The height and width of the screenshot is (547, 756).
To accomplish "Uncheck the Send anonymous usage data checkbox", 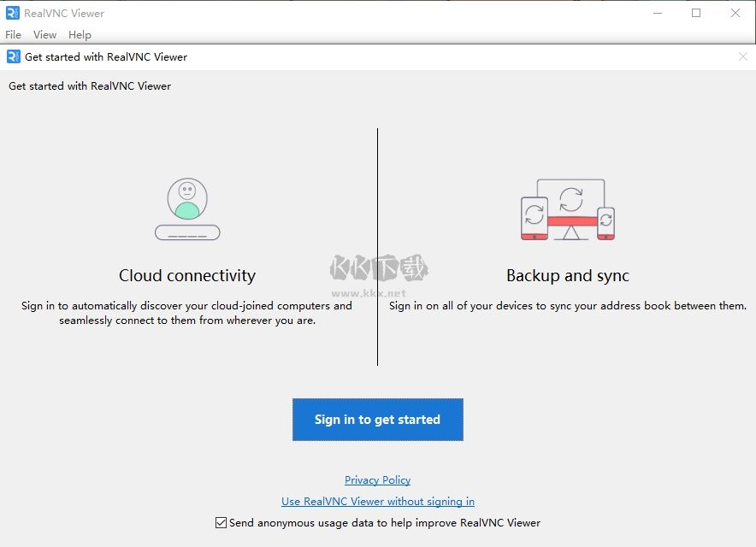I will coord(220,522).
